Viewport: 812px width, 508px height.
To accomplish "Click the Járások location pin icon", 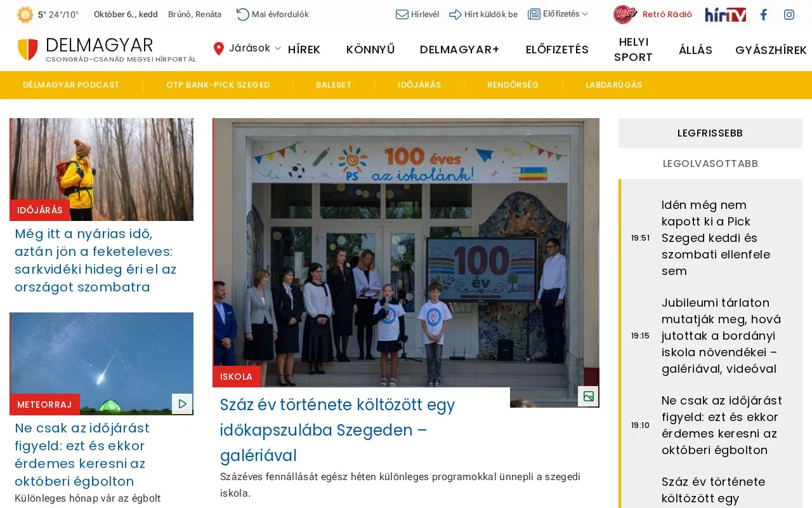I will coord(219,48).
